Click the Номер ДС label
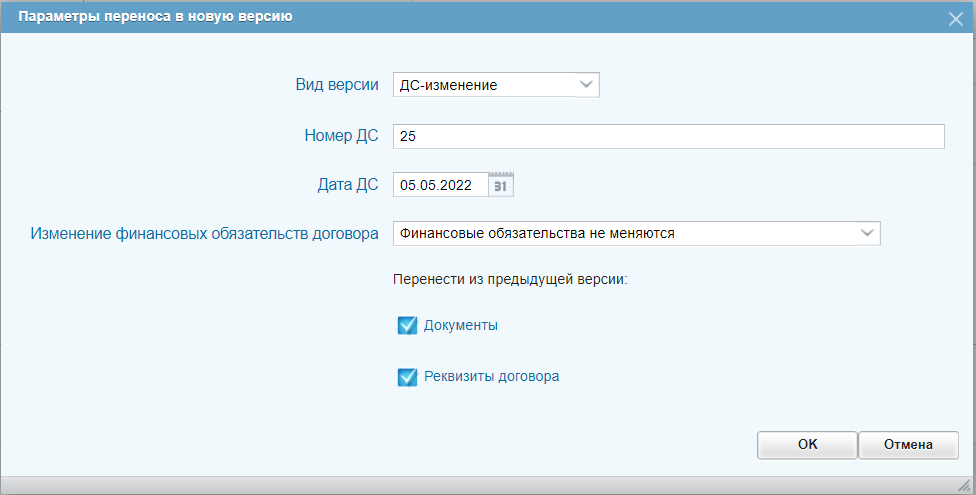Screen dimensions: 976x495 [341, 136]
